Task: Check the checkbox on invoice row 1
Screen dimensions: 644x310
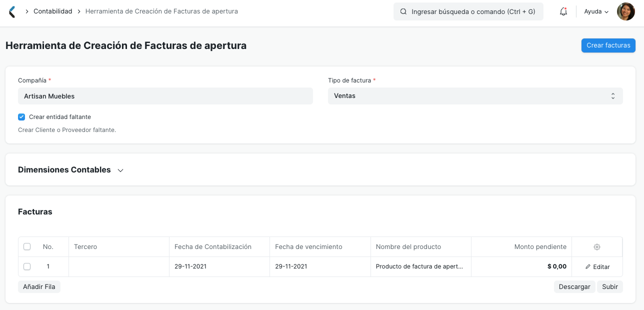Action: point(27,266)
